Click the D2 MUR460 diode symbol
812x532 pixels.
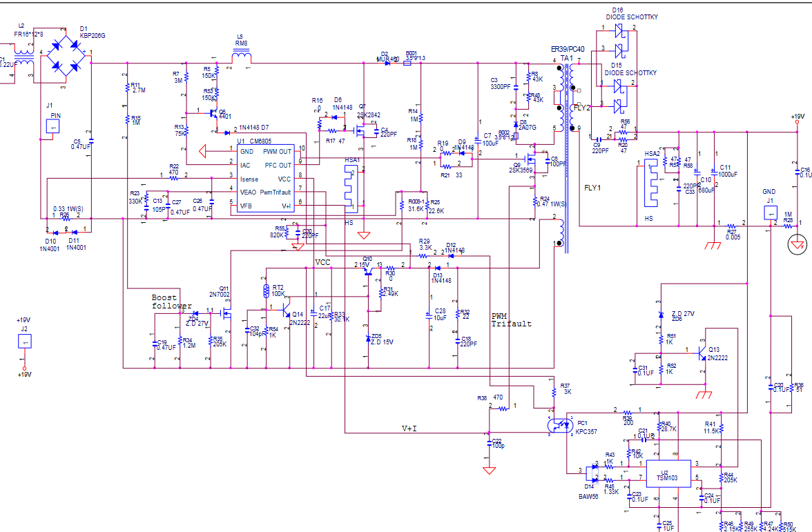tap(387, 63)
